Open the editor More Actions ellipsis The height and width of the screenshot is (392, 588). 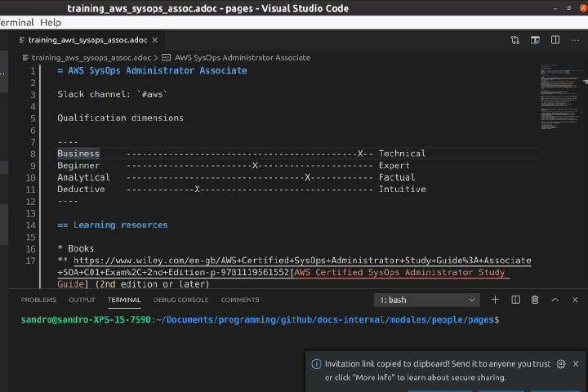[575, 39]
